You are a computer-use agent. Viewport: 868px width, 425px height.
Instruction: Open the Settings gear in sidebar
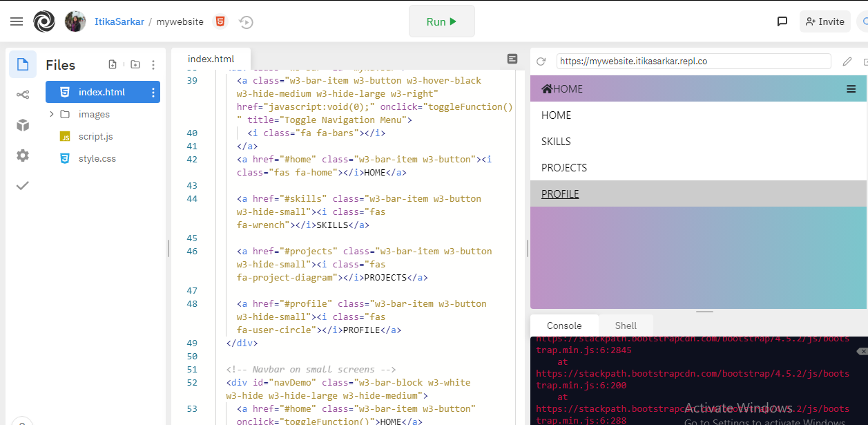(23, 155)
